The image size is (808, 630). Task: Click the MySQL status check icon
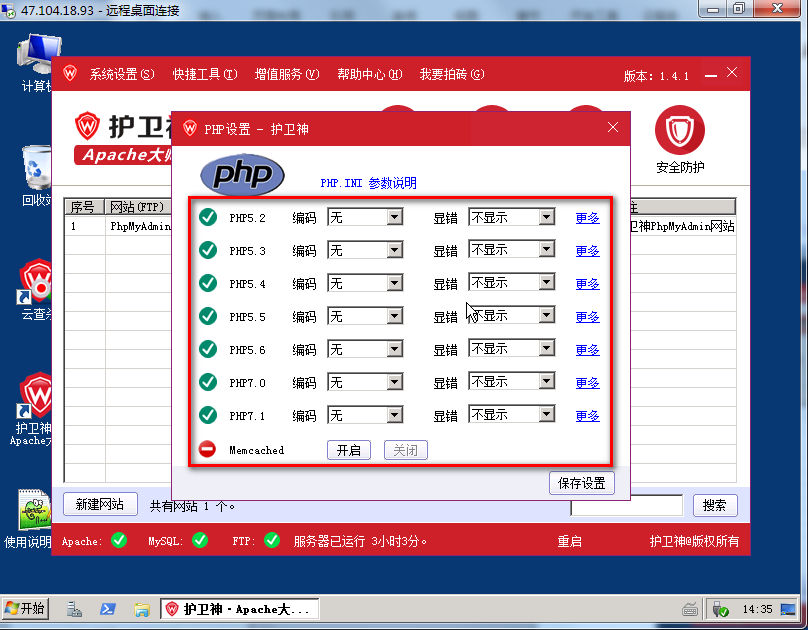pos(200,540)
